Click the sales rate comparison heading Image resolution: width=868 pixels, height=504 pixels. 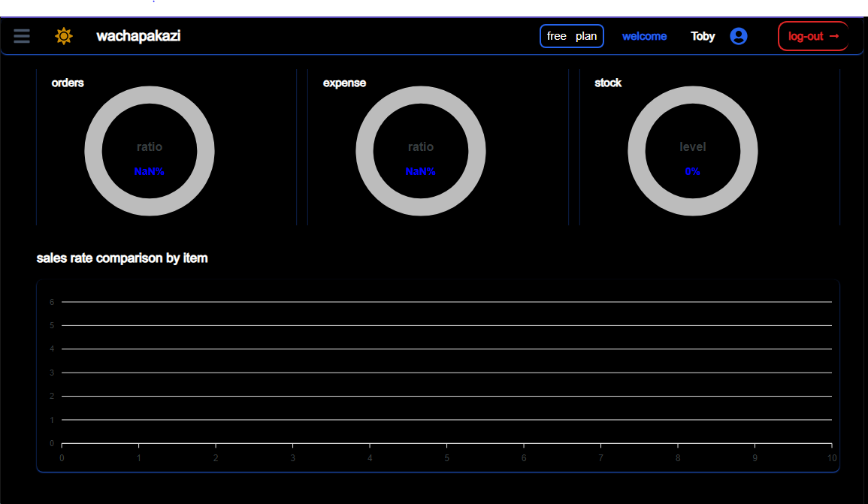(x=122, y=258)
